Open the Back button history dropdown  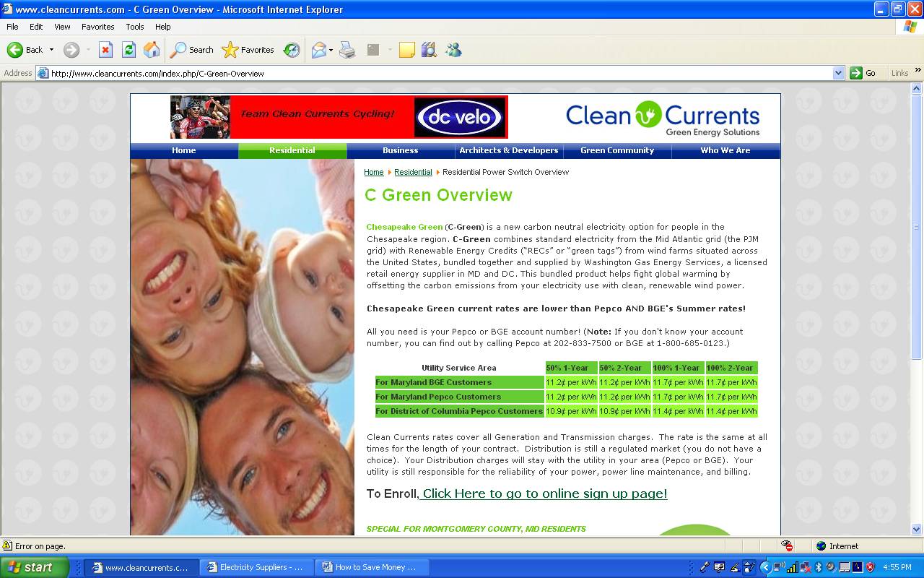pos(51,50)
